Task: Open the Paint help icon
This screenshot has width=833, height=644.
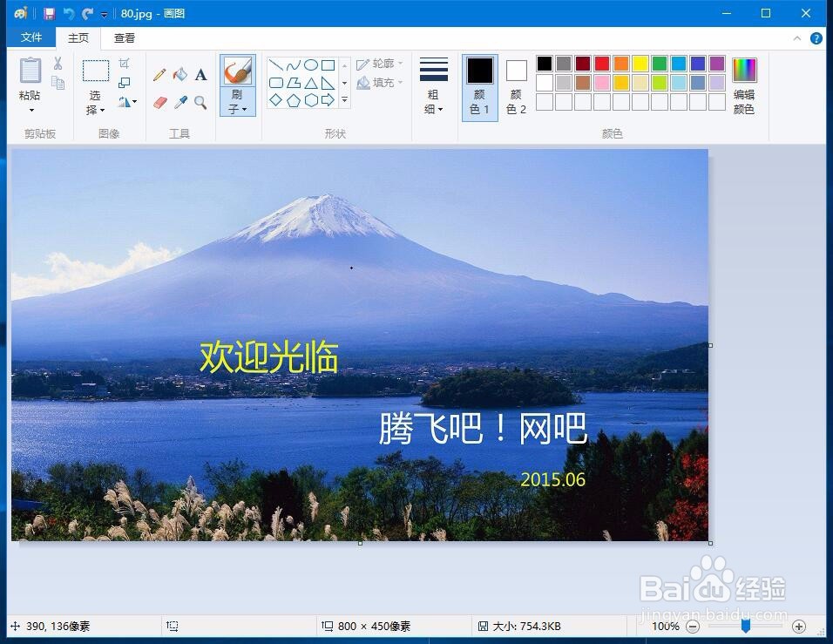Action: (x=816, y=38)
